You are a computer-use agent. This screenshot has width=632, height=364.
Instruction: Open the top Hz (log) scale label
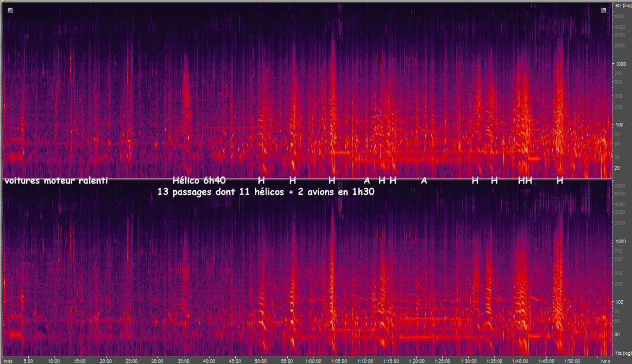[x=622, y=5]
